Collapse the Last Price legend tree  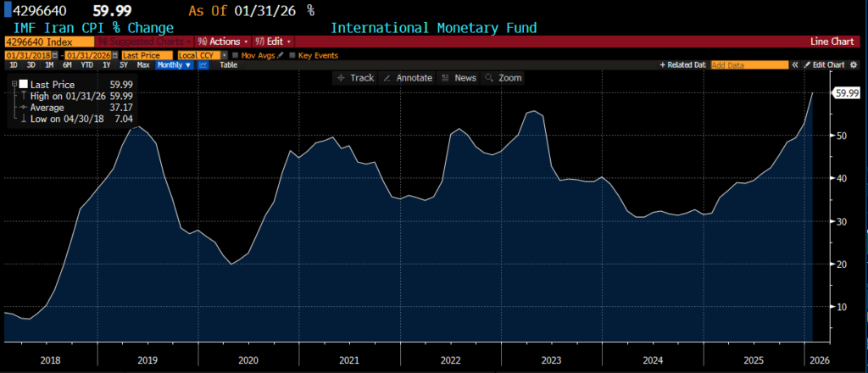point(14,85)
